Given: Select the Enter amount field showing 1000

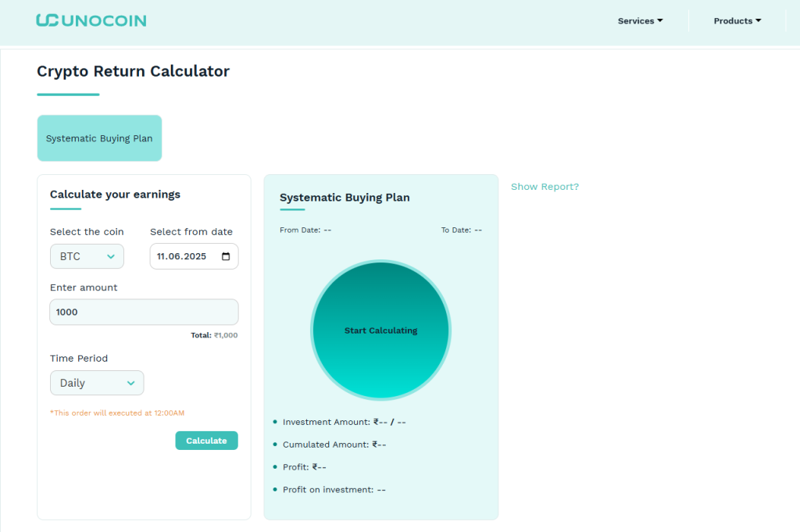Looking at the screenshot, I should pos(144,312).
